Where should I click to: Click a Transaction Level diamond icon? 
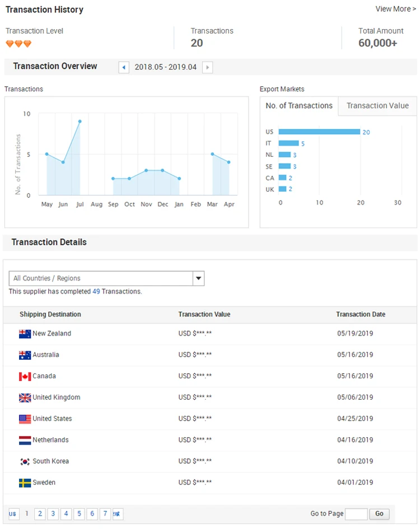click(x=10, y=43)
